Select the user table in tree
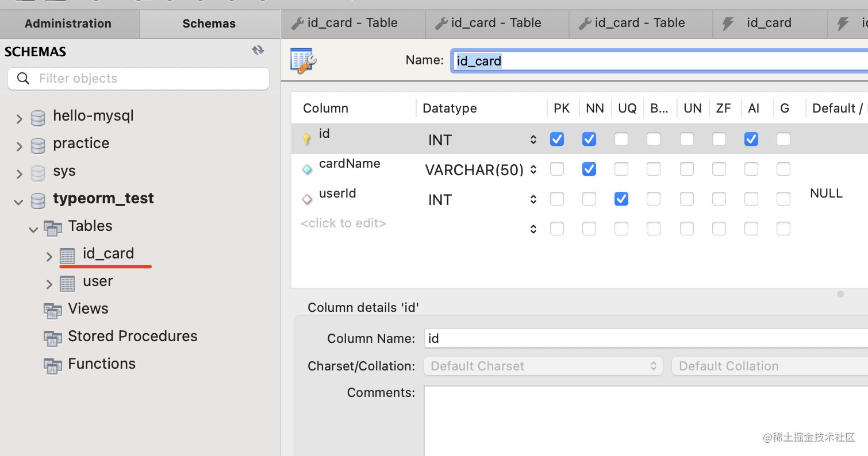 click(x=97, y=281)
